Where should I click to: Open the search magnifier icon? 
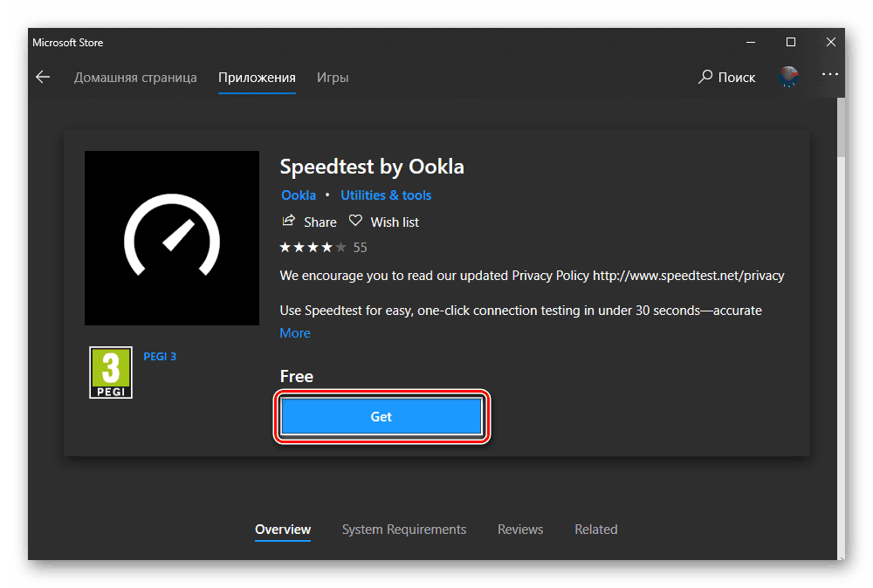[705, 77]
